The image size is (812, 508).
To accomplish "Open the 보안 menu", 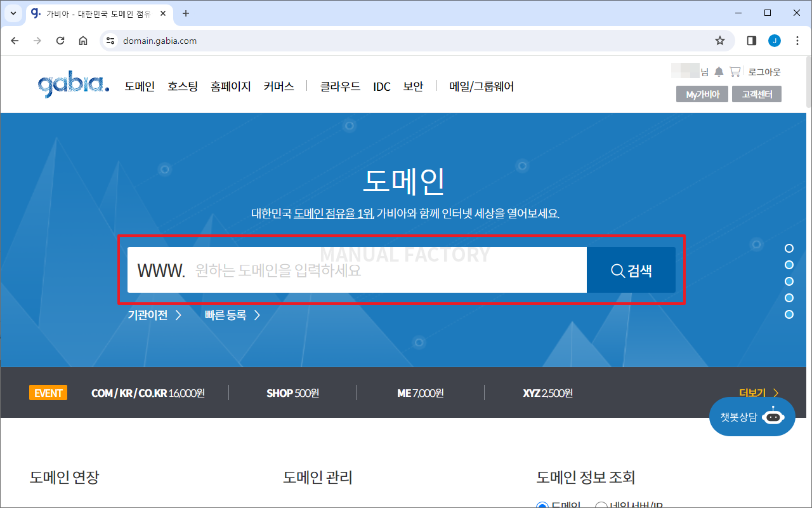I will [x=413, y=86].
